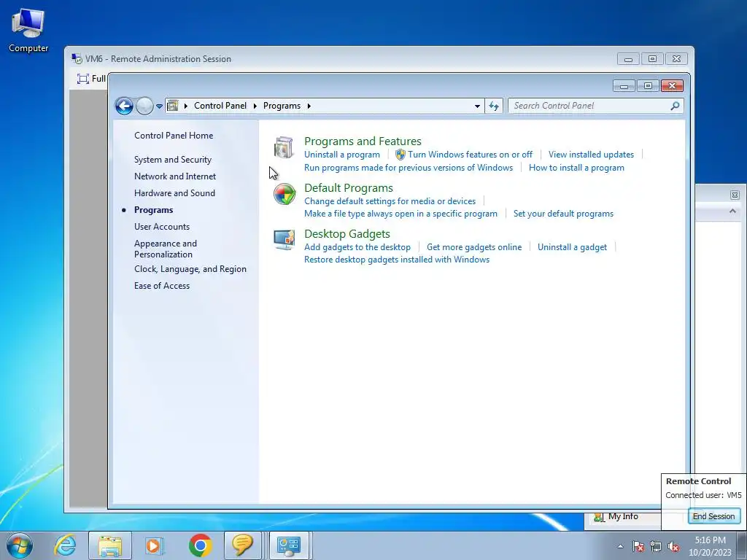Viewport: 747px width, 560px height.
Task: Open Desktop Gadgets heading link
Action: (x=347, y=234)
